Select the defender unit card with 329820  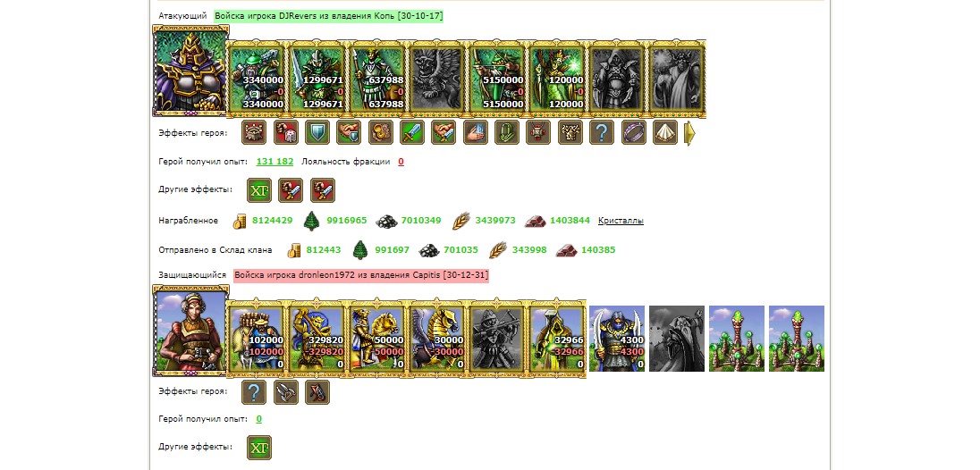317,338
